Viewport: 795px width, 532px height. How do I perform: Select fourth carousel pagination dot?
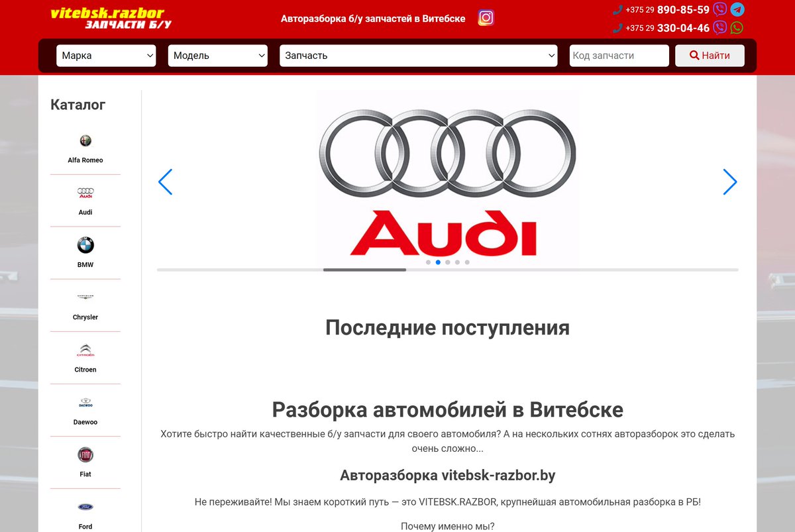click(457, 262)
